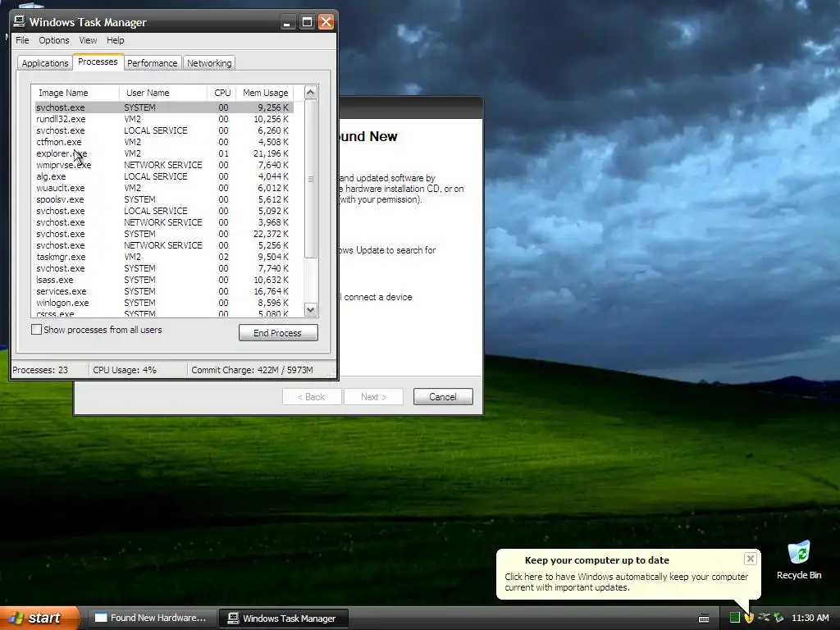The height and width of the screenshot is (630, 840).
Task: Click the green CPU meter tray icon
Action: click(735, 618)
